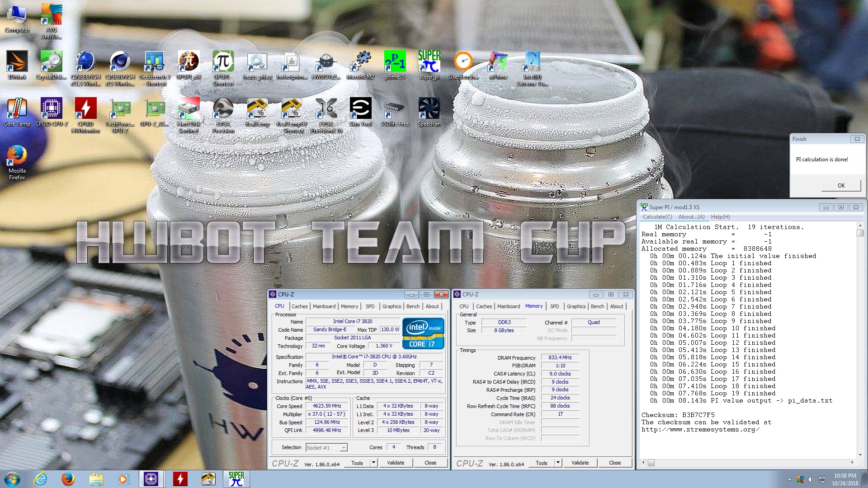868x488 pixels.
Task: Click Close button in left CPU-Z
Action: pos(430,463)
